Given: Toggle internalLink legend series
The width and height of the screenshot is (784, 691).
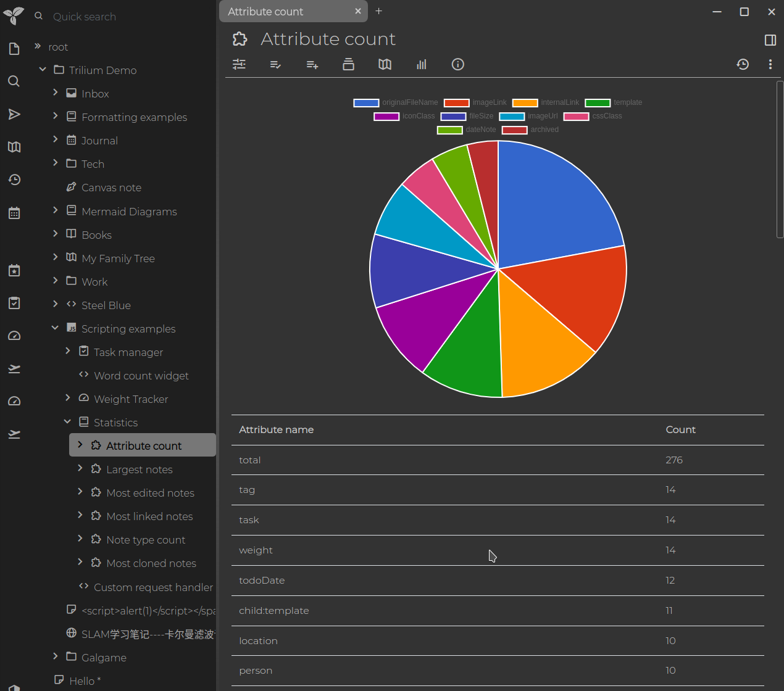Looking at the screenshot, I should coord(546,102).
